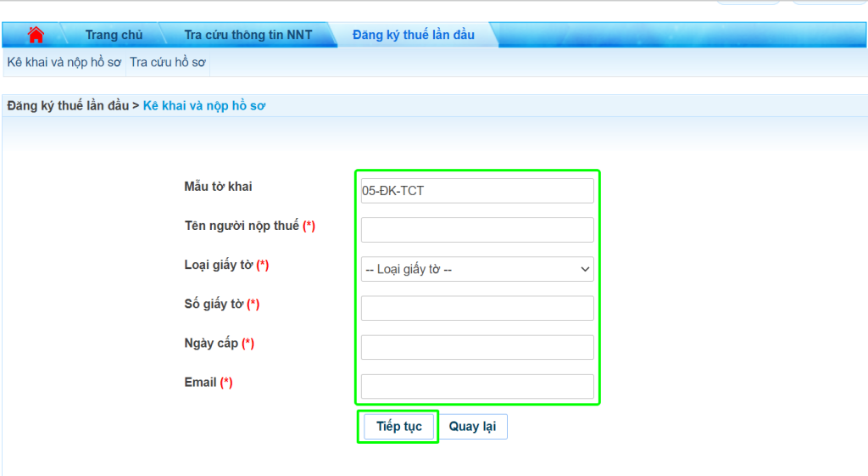Focus the Tên người nộp thuế input field
The image size is (868, 476).
[477, 230]
